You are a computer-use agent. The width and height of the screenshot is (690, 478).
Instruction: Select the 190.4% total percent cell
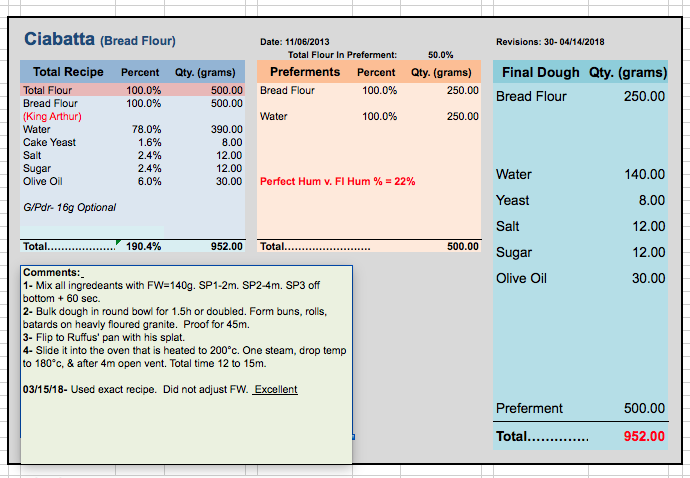coord(144,246)
